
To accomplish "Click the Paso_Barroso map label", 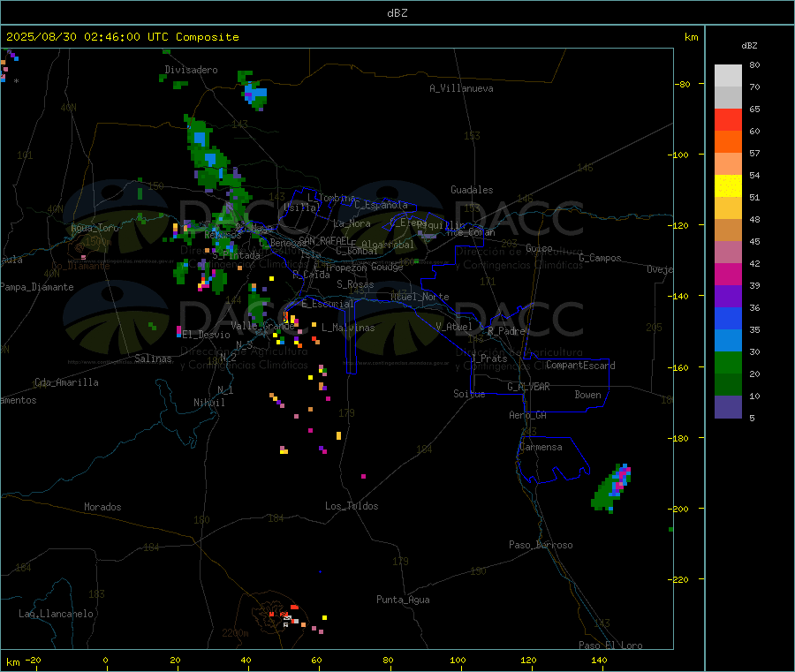I will pyautogui.click(x=541, y=545).
